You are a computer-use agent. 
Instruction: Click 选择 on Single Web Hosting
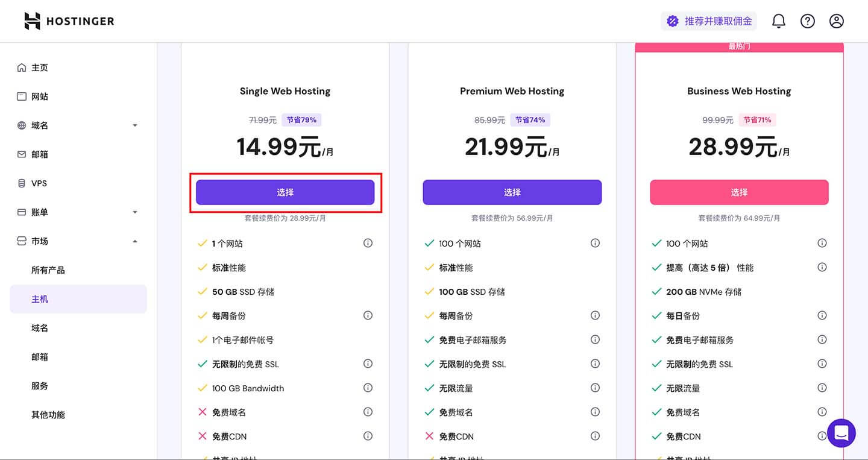point(285,192)
